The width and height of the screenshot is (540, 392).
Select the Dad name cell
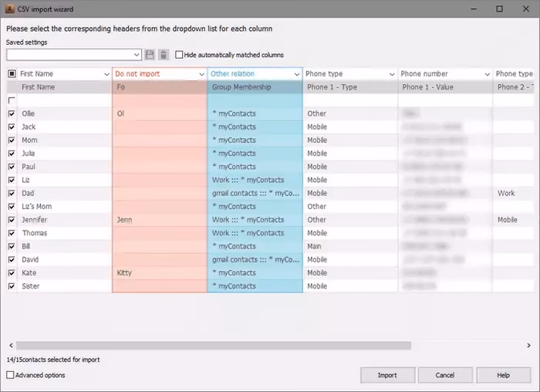pyautogui.click(x=64, y=193)
